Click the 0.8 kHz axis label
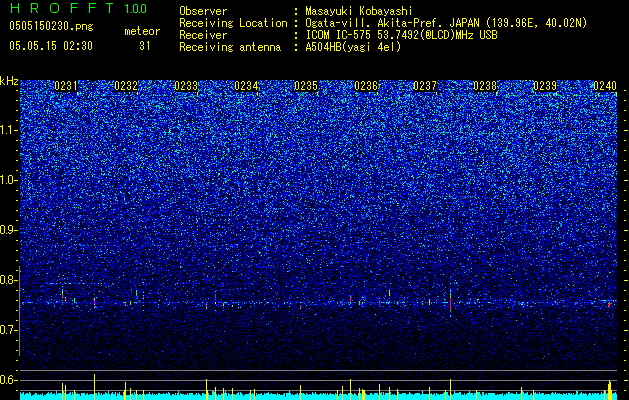This screenshot has height=400, width=629. [9, 280]
